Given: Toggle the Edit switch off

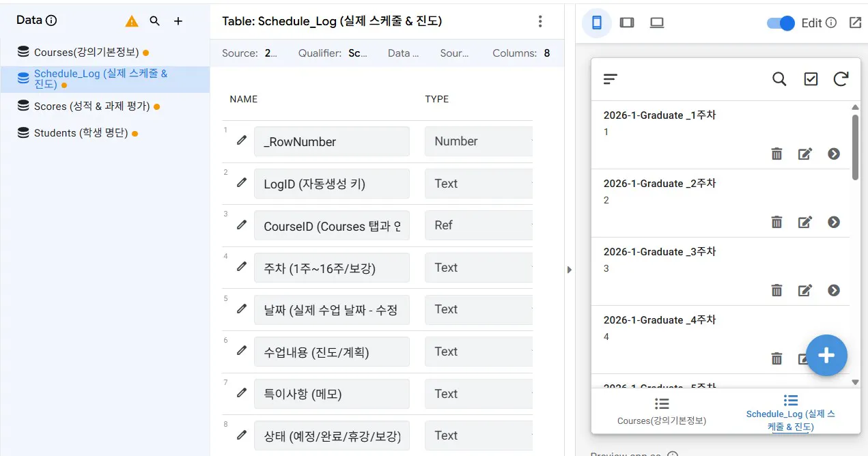Looking at the screenshot, I should click(x=781, y=23).
